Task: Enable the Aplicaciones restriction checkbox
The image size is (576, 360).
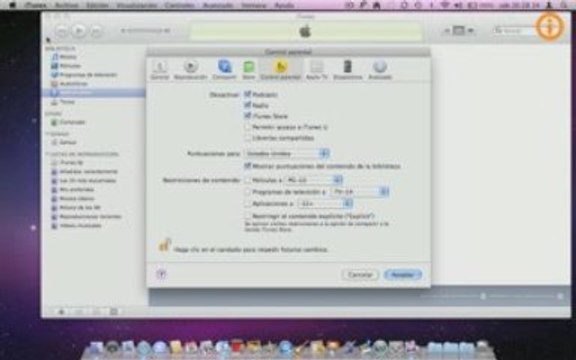Action: coord(248,203)
